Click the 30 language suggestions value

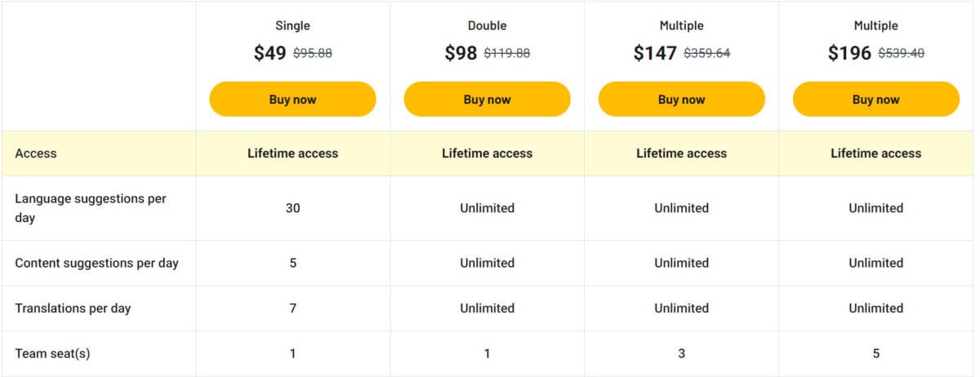point(292,208)
